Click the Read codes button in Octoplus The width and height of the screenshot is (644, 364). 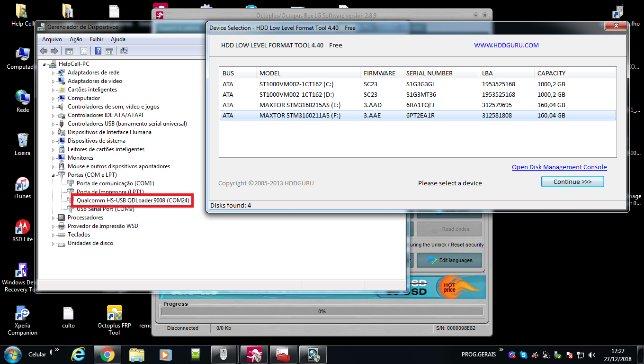449,229
